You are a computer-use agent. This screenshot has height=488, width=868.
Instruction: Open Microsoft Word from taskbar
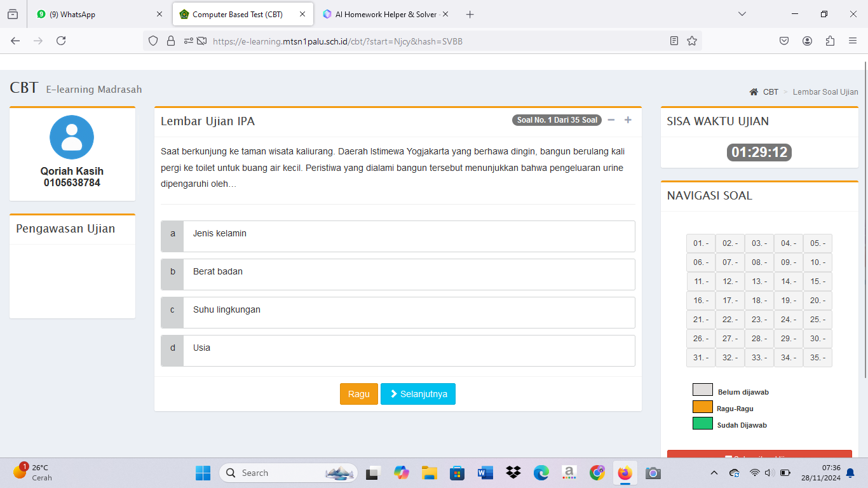coord(485,473)
